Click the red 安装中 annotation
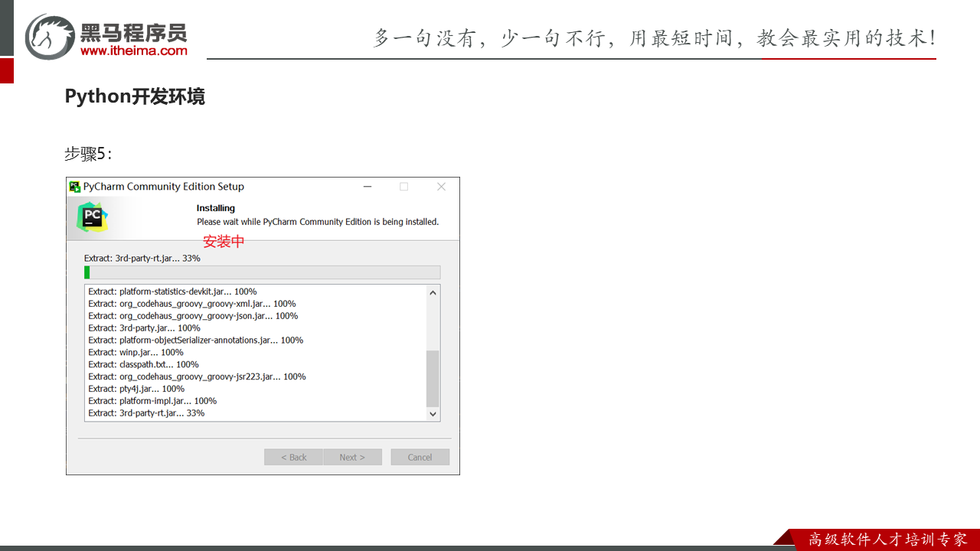Screen dimensions: 980x551 224,241
